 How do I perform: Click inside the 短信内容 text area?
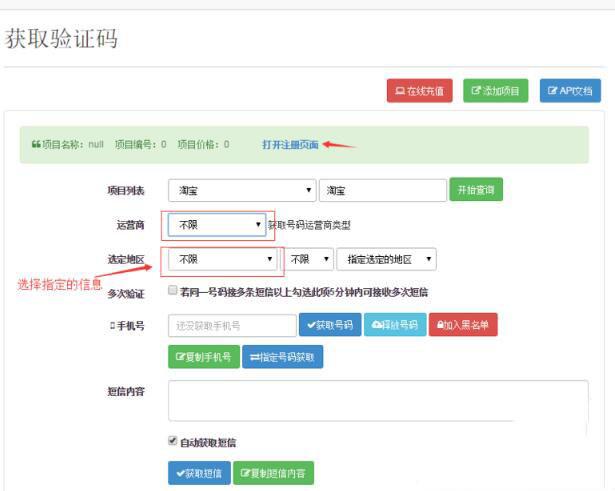click(x=378, y=401)
